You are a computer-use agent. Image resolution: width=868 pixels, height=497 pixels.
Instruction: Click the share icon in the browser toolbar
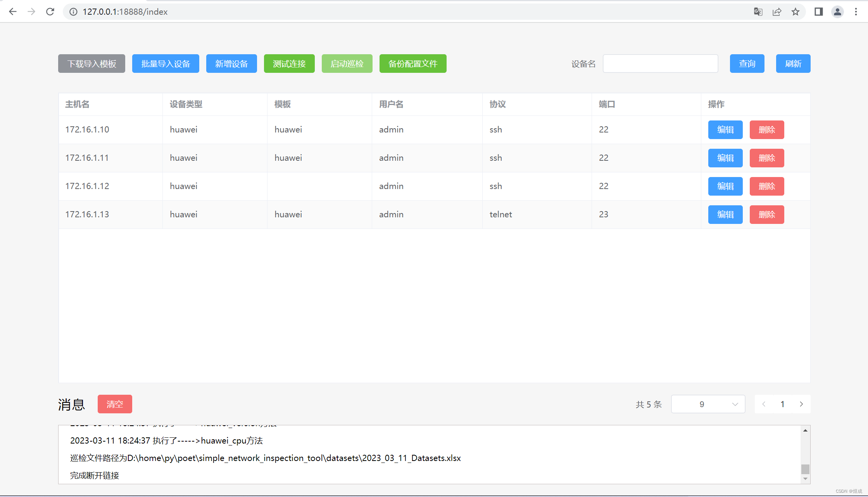click(777, 12)
